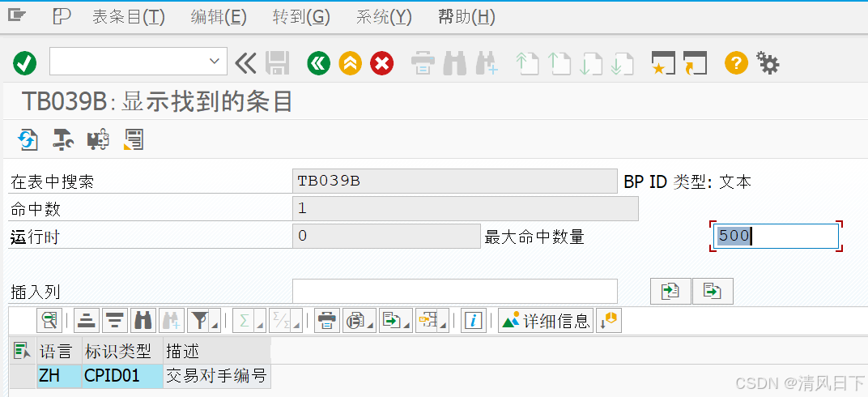Screen dimensions: 868x397
Task: Click the Find binoculars icon in the top toolbar
Action: click(455, 63)
